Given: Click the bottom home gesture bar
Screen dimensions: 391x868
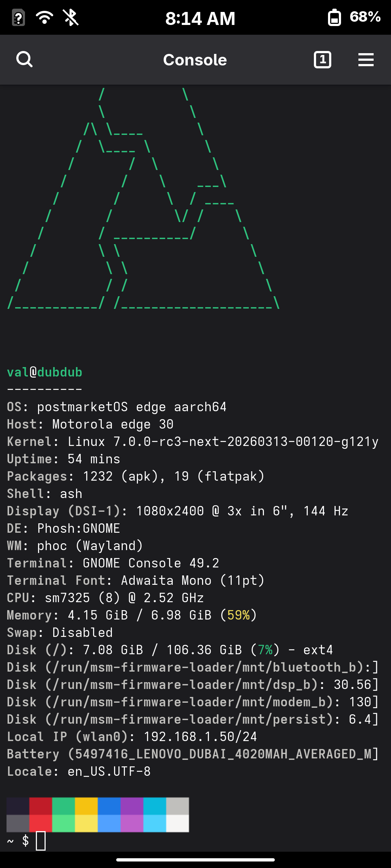Looking at the screenshot, I should (x=195, y=860).
